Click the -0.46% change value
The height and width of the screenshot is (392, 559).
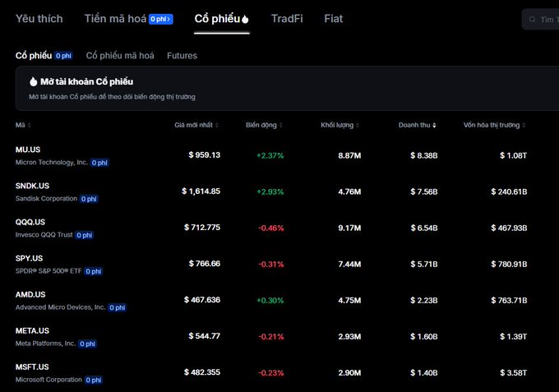[271, 228]
